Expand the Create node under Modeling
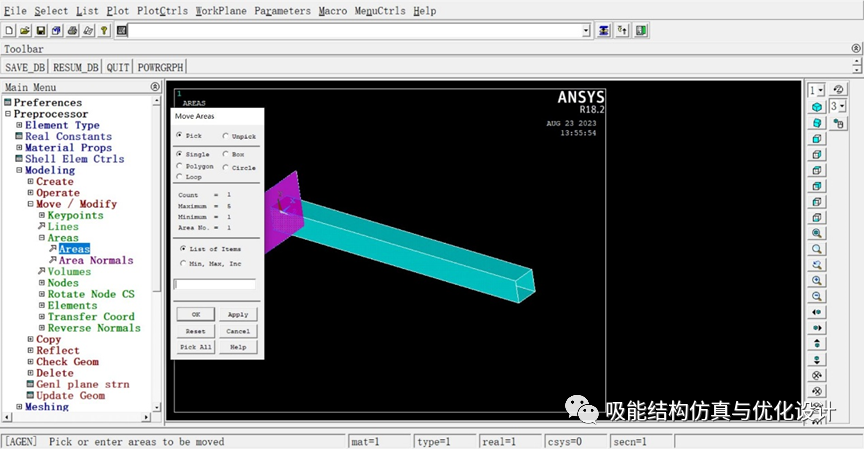 [x=31, y=181]
